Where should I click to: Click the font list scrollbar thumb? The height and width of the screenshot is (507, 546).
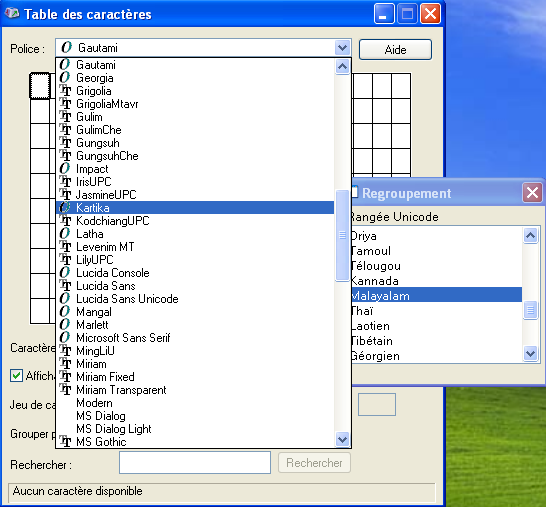[342, 235]
